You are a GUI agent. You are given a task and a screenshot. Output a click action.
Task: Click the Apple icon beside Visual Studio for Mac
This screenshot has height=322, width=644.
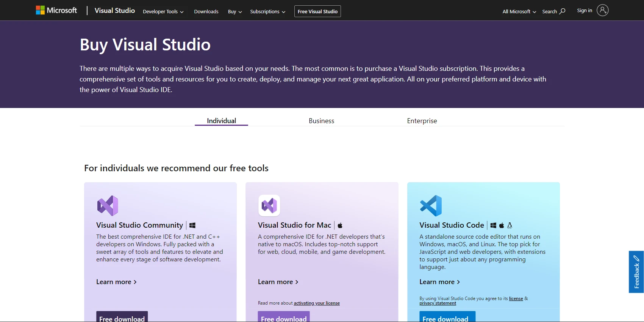point(340,225)
